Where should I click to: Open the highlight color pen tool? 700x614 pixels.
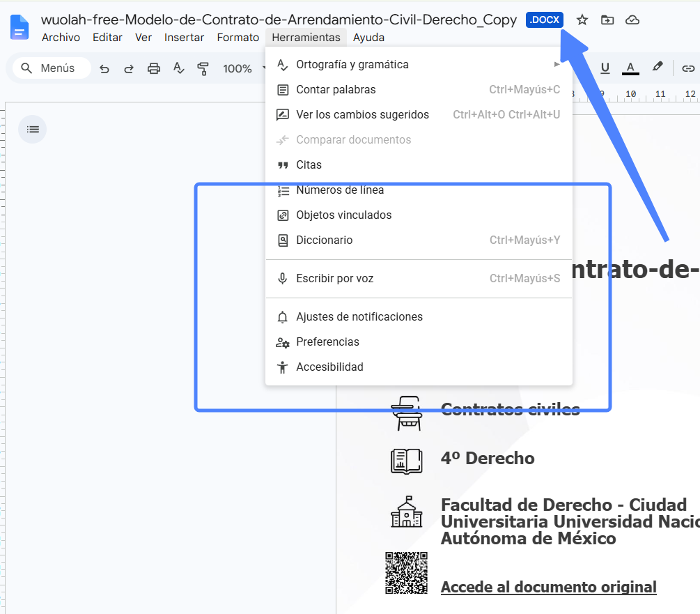click(657, 68)
